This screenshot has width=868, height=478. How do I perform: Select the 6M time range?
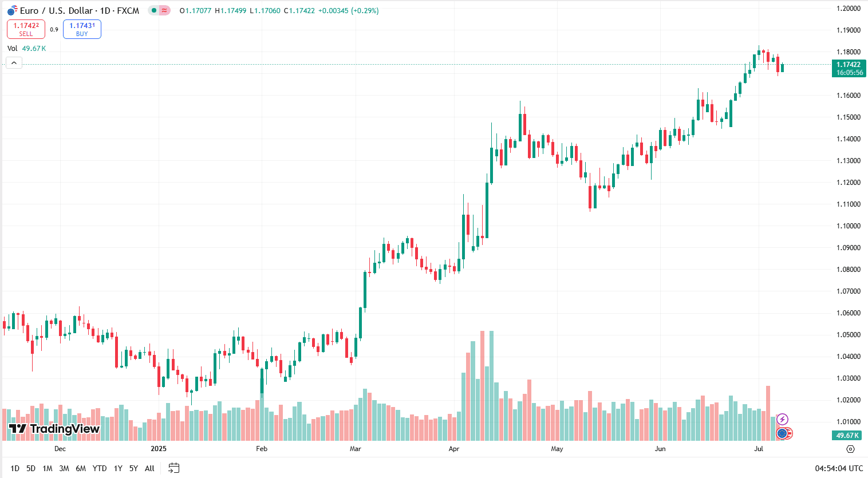point(81,468)
